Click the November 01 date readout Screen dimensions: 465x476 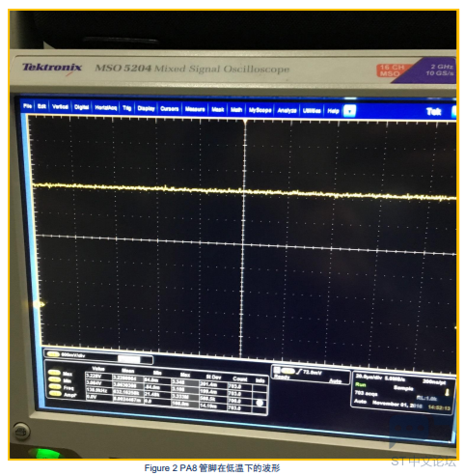tap(397, 405)
